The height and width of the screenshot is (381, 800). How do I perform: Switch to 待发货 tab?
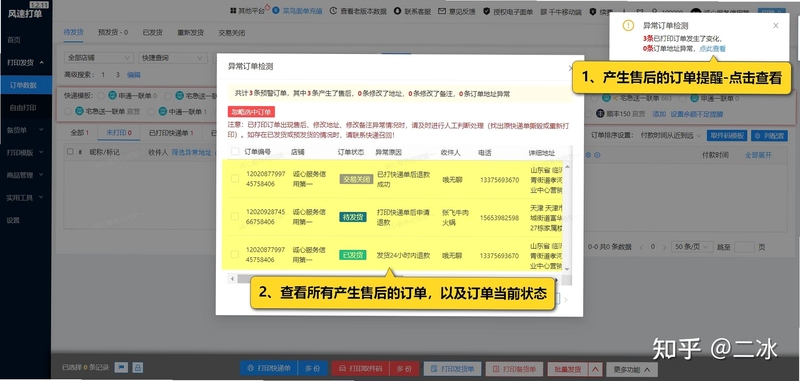[73, 32]
